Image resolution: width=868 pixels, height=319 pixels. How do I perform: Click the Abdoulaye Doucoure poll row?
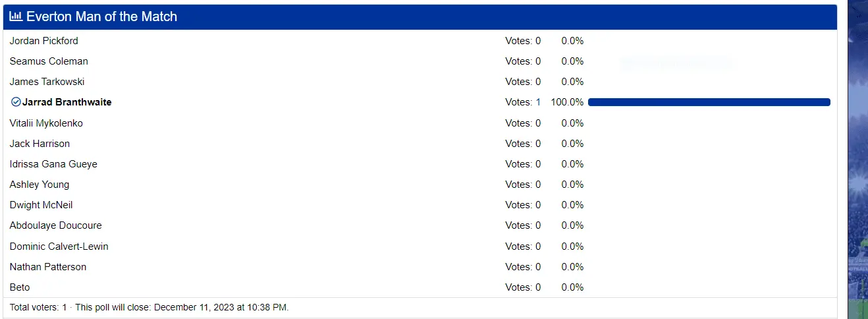(x=55, y=225)
